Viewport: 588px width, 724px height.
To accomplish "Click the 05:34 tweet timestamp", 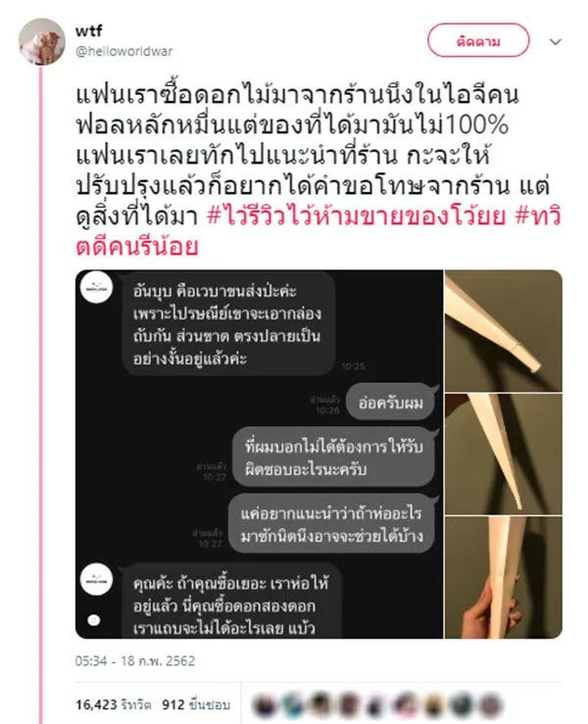I will click(135, 660).
